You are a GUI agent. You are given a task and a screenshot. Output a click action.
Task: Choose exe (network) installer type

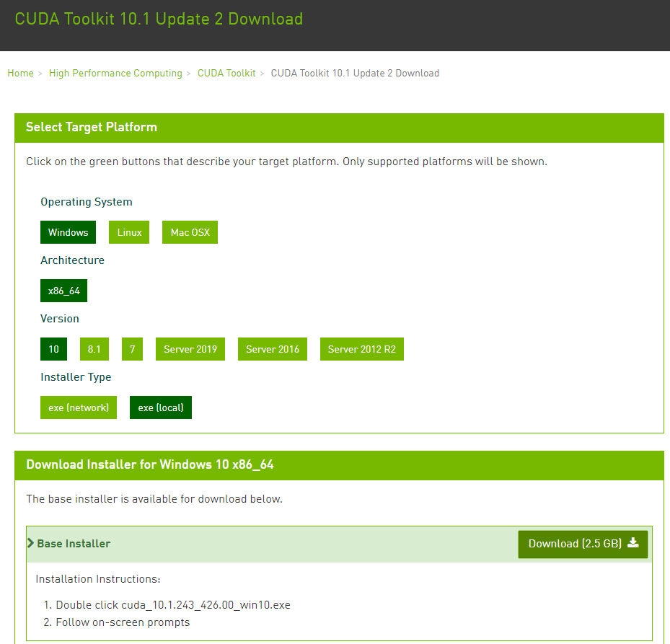pyautogui.click(x=79, y=407)
